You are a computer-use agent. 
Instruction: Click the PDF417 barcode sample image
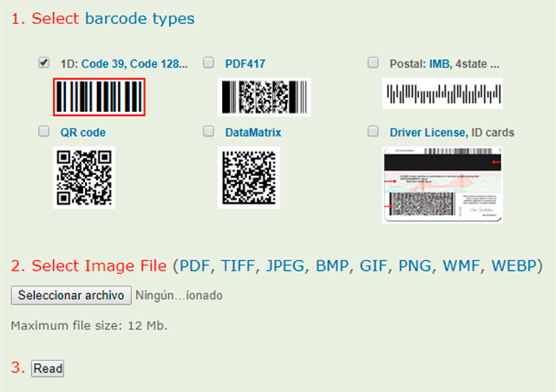coord(264,96)
